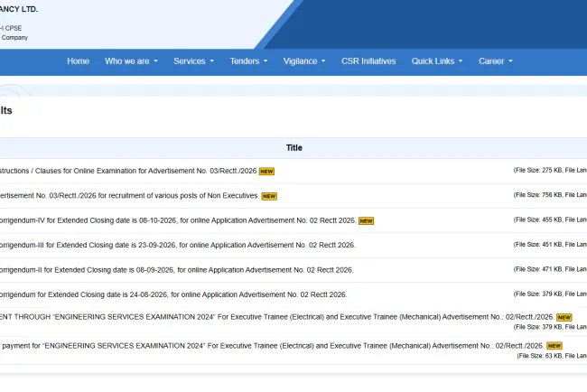Open Corrigendum-II extended closing date 08-09-2026 link
This screenshot has height=392, width=587.
pos(176,270)
